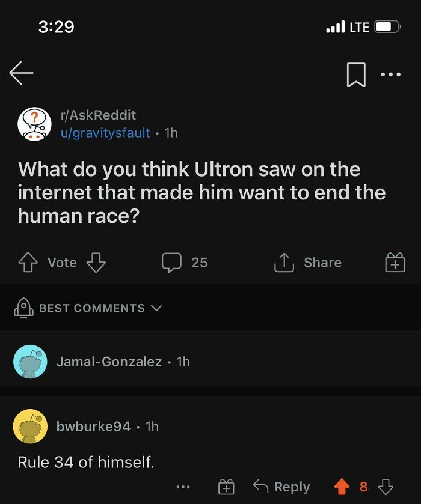Open bwburke94's comment options via three dots
Image resolution: width=421 pixels, height=504 pixels.
[x=182, y=487]
